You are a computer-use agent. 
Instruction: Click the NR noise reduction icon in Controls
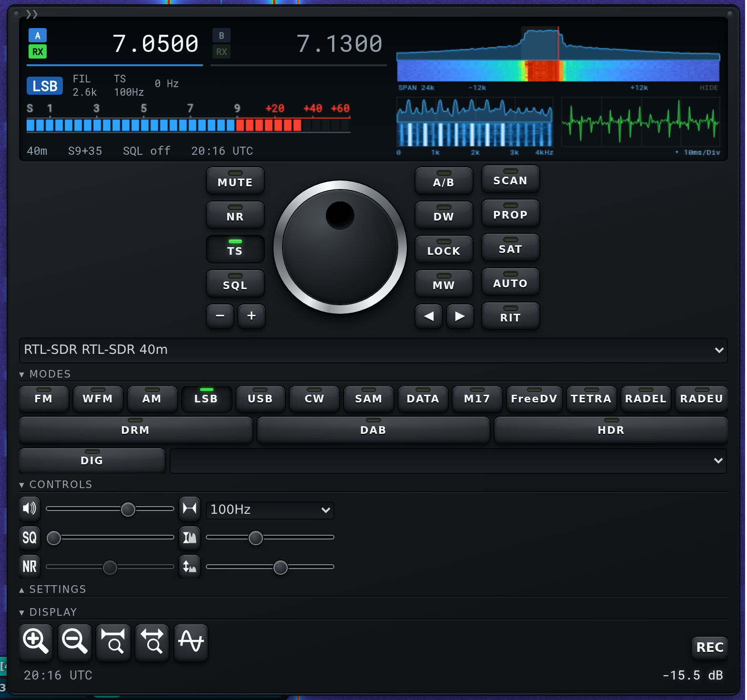click(x=30, y=566)
